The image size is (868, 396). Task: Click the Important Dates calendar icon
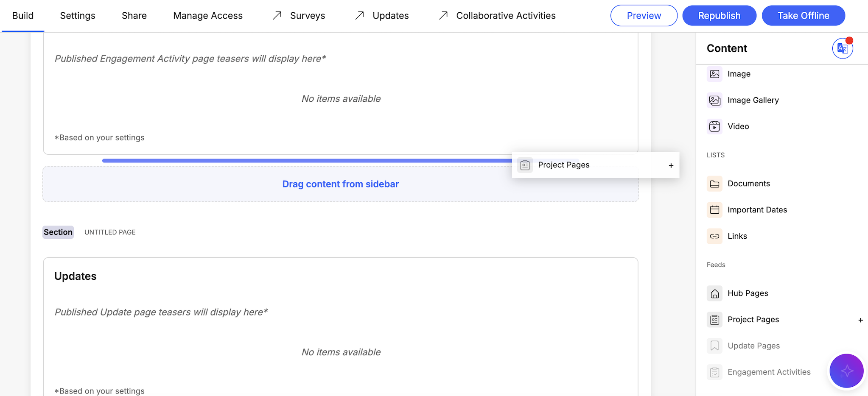coord(714,210)
